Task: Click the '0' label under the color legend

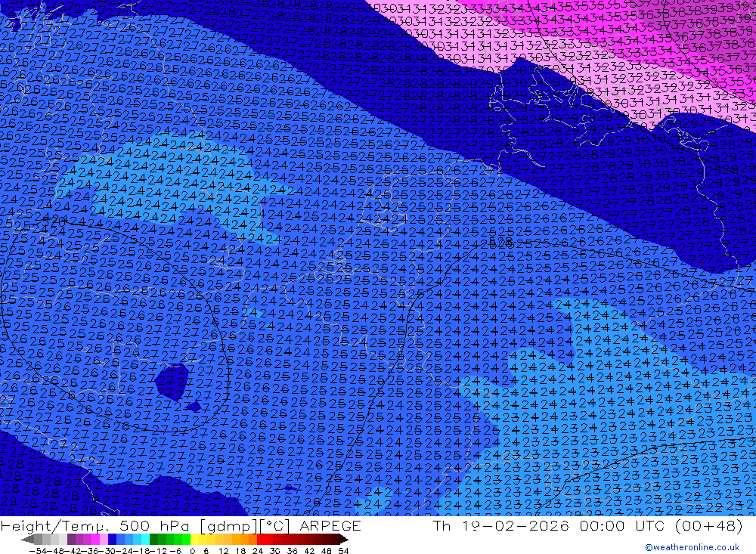Action: (x=192, y=551)
